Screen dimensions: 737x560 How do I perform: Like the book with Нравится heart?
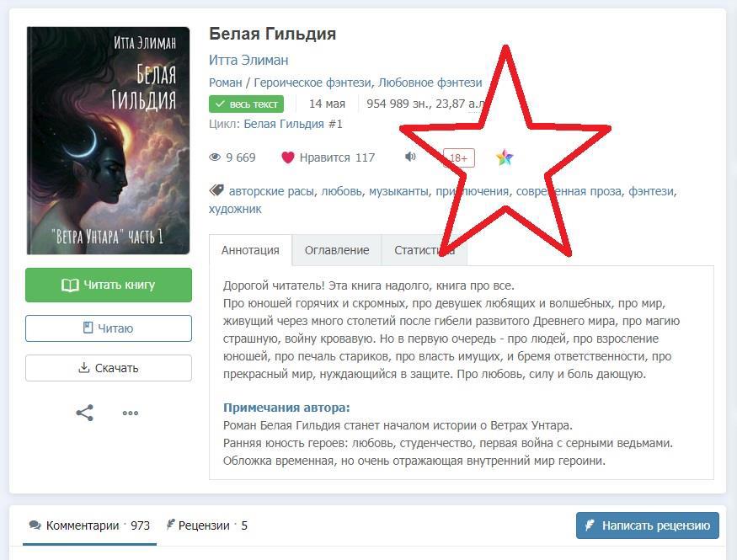point(328,157)
